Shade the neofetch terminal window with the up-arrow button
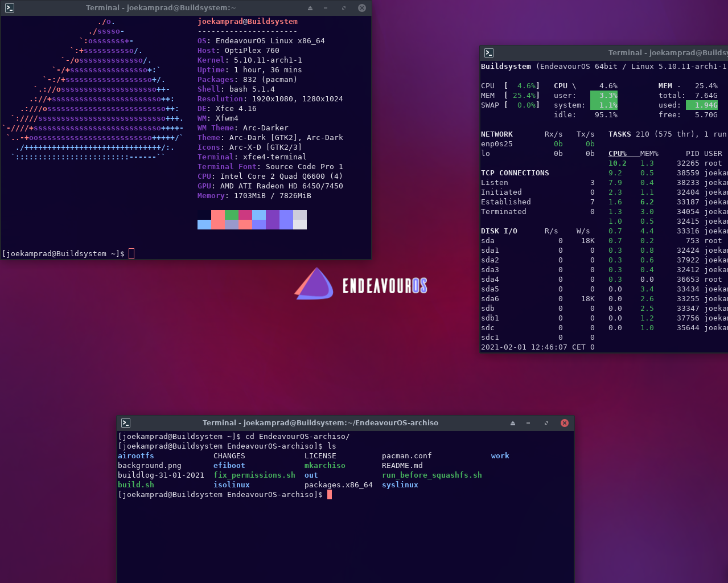 (x=310, y=8)
